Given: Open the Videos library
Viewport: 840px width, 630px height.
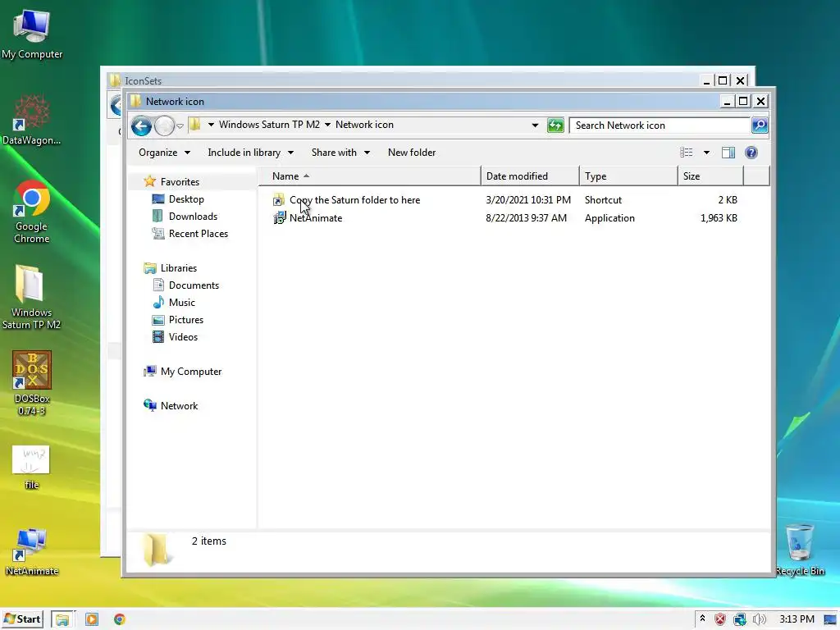Looking at the screenshot, I should point(183,337).
